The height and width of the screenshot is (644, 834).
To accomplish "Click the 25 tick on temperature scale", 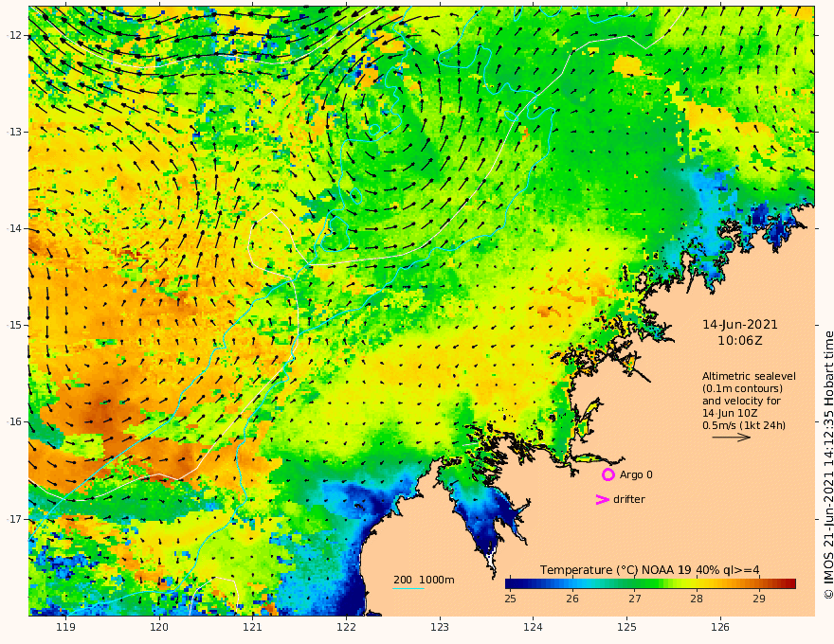I will click(510, 599).
